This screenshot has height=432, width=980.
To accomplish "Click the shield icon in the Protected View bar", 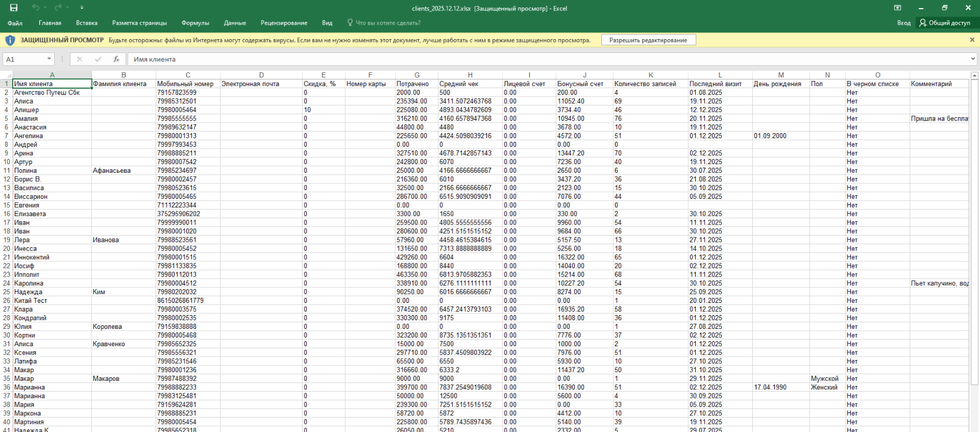I will tap(10, 40).
